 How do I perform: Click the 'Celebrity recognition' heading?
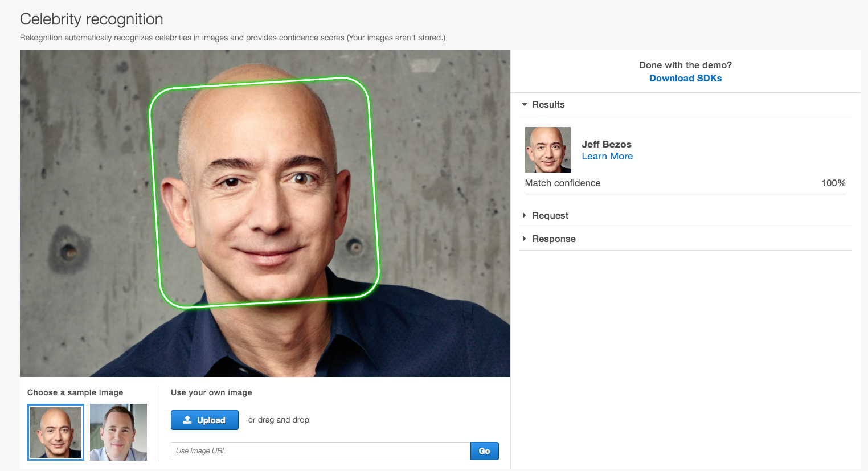(x=92, y=19)
